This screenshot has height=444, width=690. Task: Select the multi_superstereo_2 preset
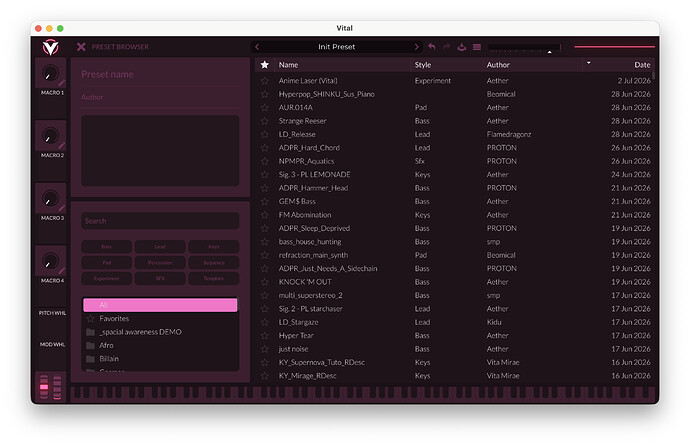click(x=455, y=296)
